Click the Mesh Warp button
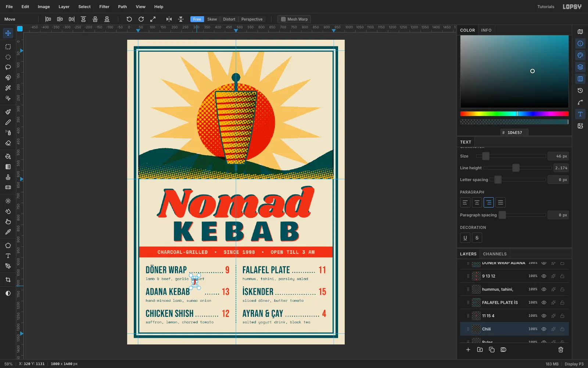The image size is (588, 368). (294, 19)
